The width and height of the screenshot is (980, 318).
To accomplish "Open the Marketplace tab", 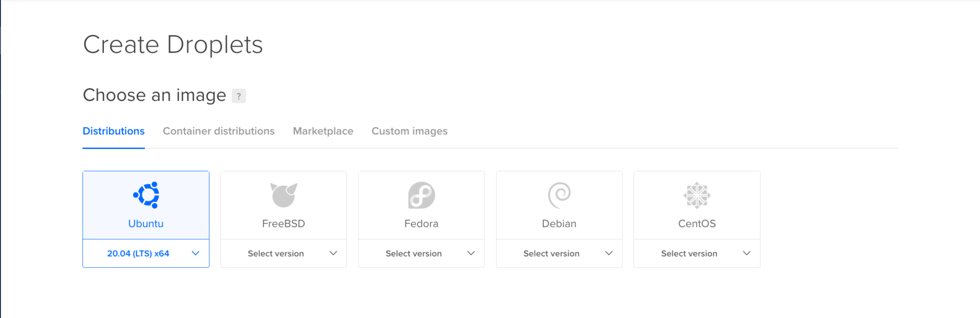I will 323,131.
